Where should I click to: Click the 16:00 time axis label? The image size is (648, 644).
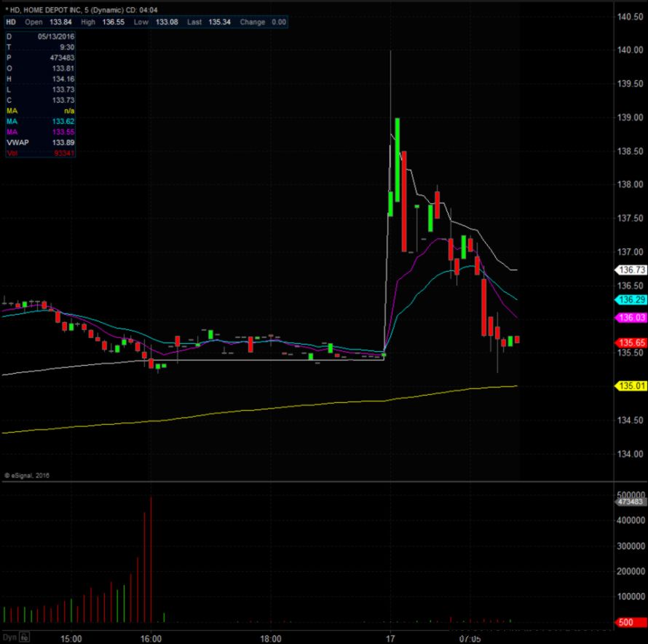pyautogui.click(x=151, y=639)
